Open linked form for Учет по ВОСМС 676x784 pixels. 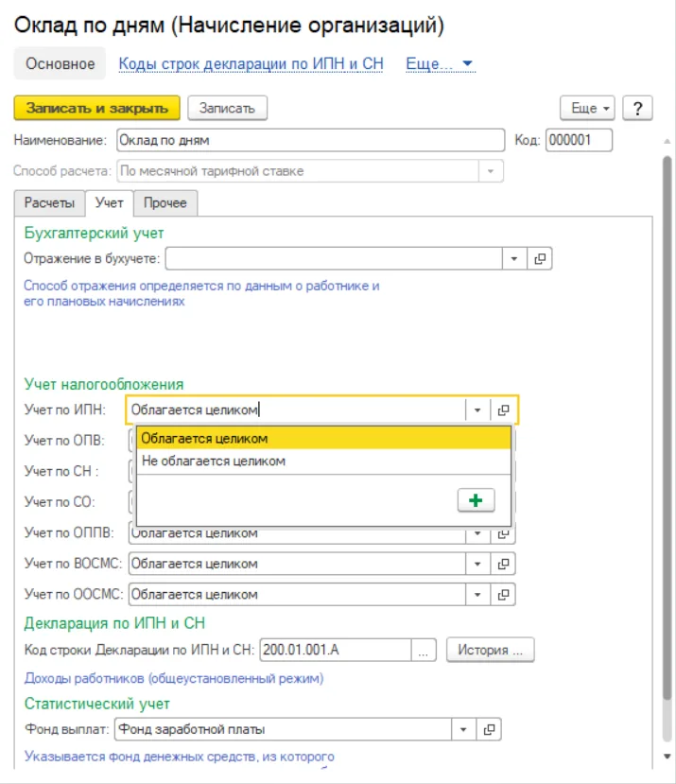coord(503,564)
